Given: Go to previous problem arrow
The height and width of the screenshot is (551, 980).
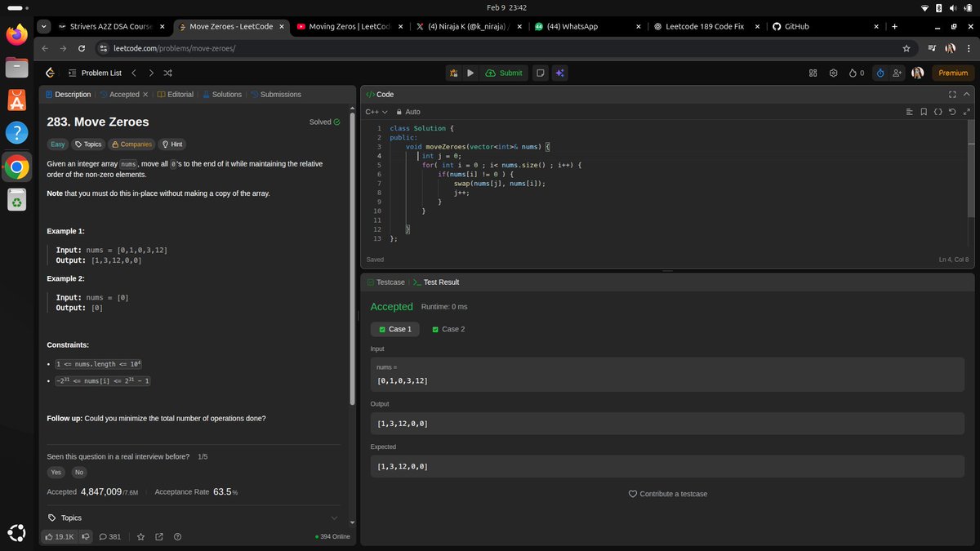Looking at the screenshot, I should pyautogui.click(x=134, y=73).
